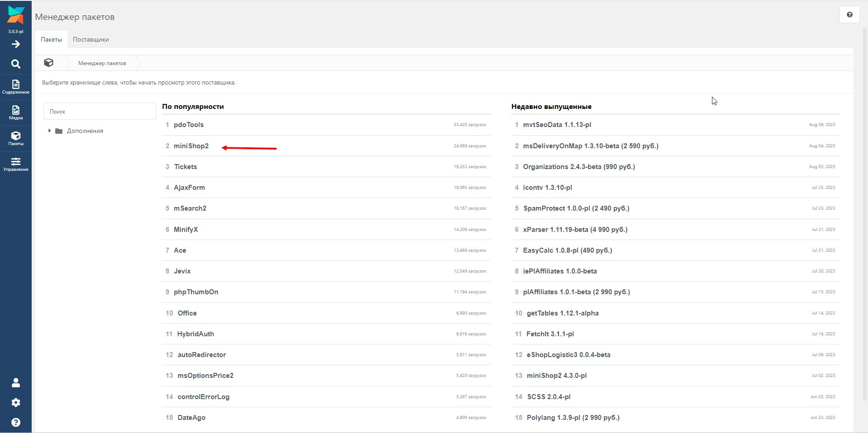This screenshot has width=868, height=433.
Task: Open the help icon at the sidebar bottom
Action: pyautogui.click(x=16, y=422)
